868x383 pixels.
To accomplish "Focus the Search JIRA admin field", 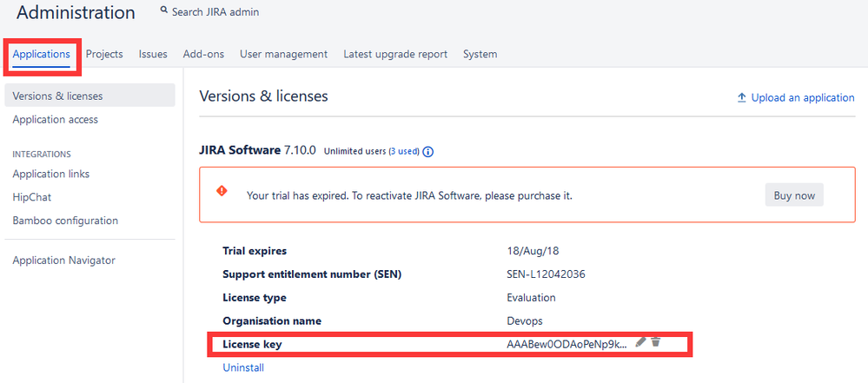I will [215, 11].
